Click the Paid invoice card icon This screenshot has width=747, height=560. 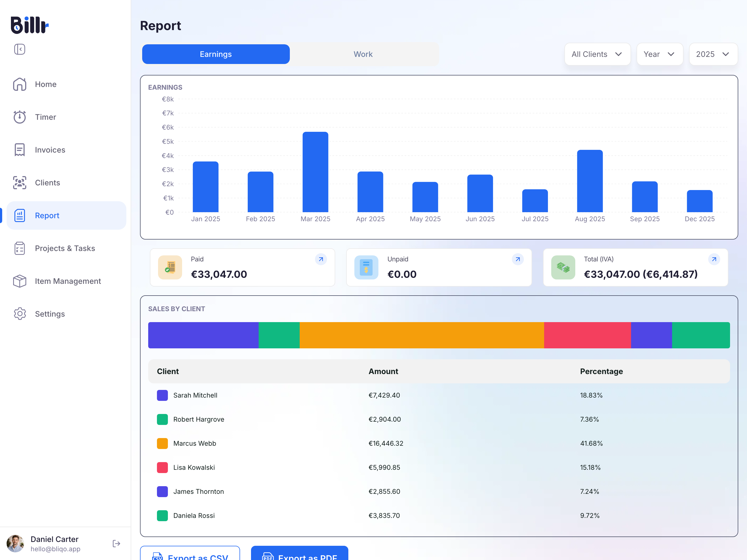click(x=170, y=267)
